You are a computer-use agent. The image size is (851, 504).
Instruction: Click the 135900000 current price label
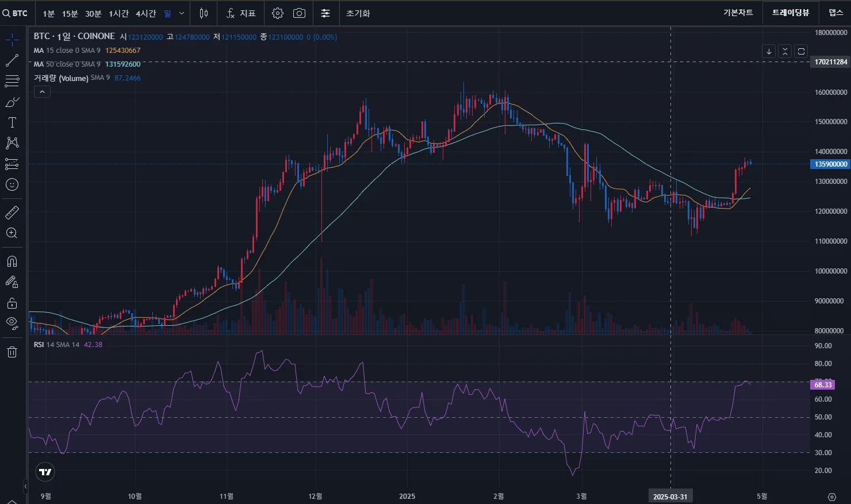831,164
